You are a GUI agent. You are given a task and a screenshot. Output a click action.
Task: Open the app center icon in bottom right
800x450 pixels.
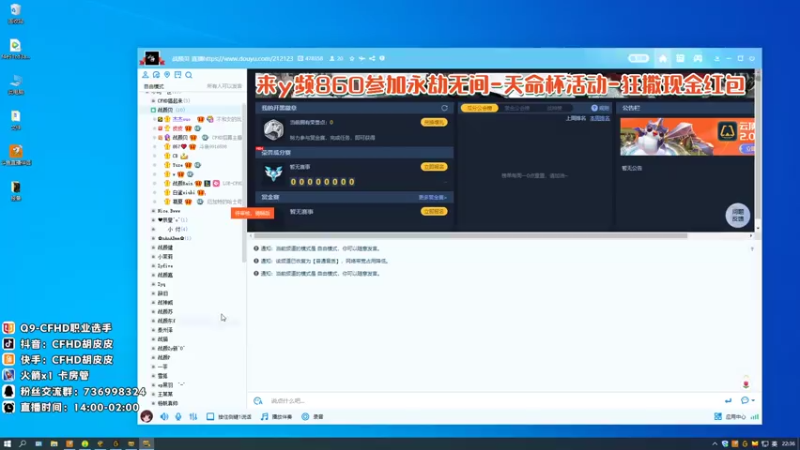pos(718,416)
